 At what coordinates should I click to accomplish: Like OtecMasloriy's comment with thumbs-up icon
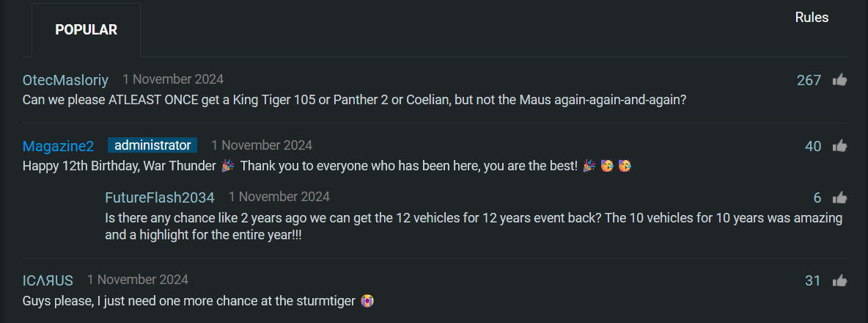click(839, 80)
